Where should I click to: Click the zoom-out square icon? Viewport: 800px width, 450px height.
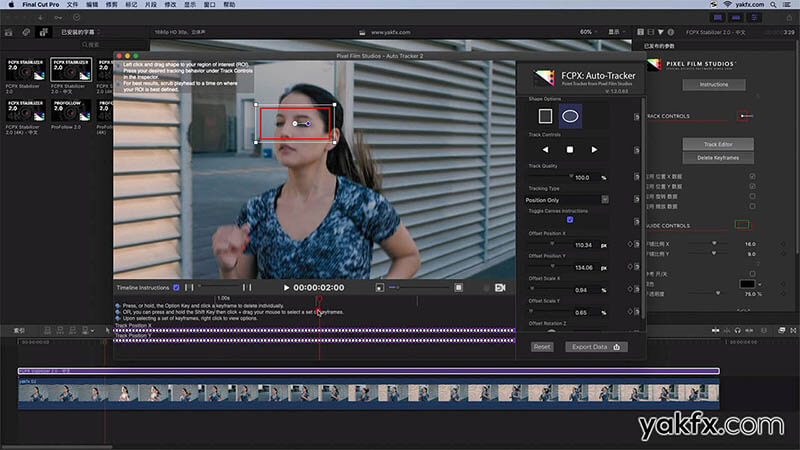380,288
